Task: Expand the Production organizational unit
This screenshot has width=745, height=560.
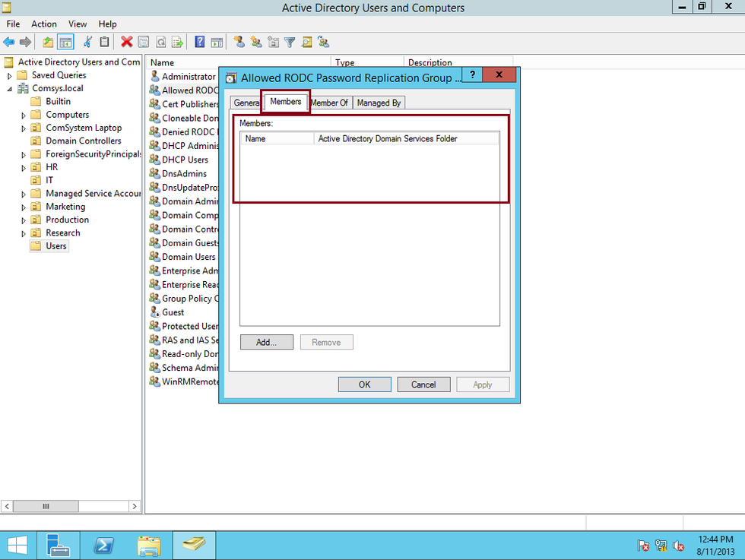Action: (x=24, y=220)
